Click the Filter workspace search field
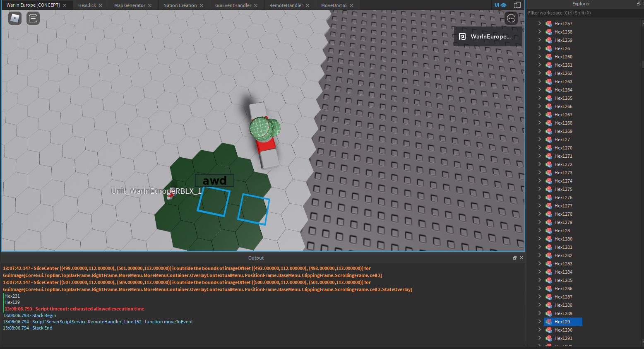This screenshot has width=644, height=349. pyautogui.click(x=584, y=13)
